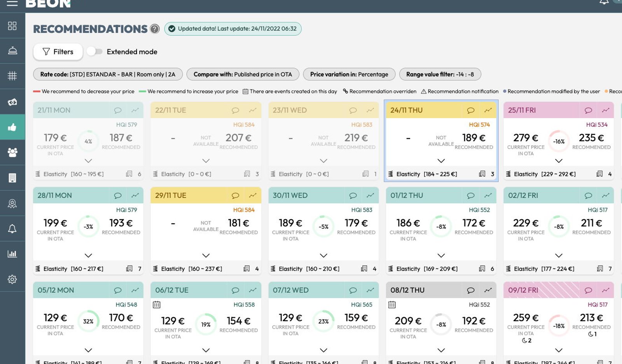
Task: Expand the 25/11 FRI card chevron
Action: (x=559, y=161)
